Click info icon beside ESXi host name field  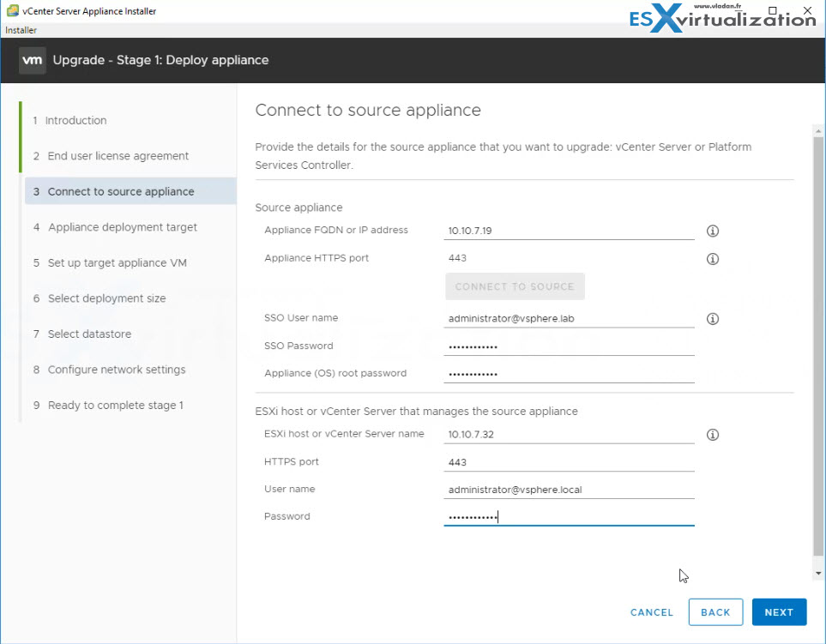click(712, 435)
